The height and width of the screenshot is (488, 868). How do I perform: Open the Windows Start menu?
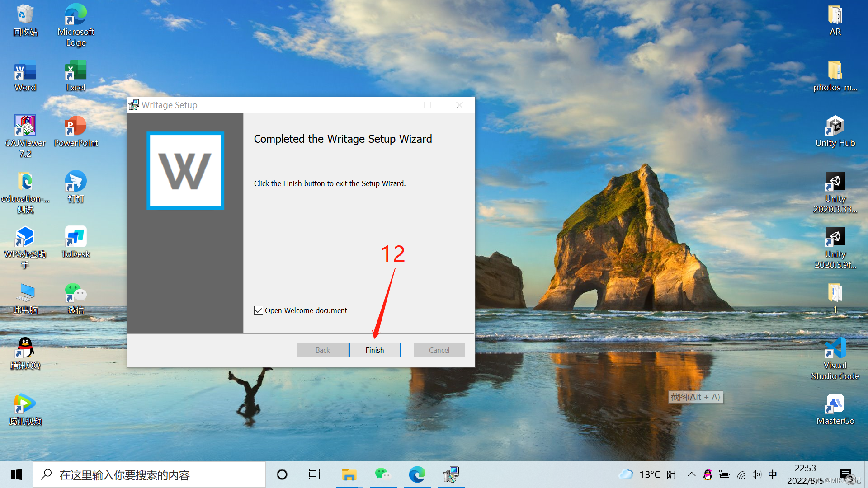coord(16,474)
